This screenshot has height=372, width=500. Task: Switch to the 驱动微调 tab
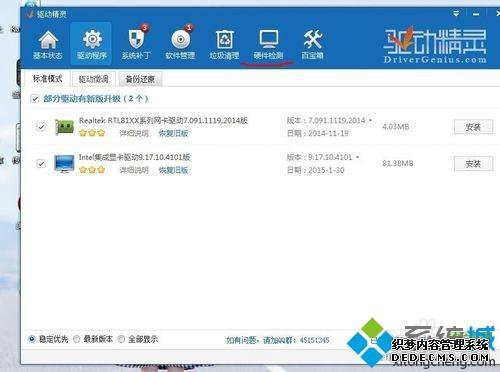(x=93, y=79)
